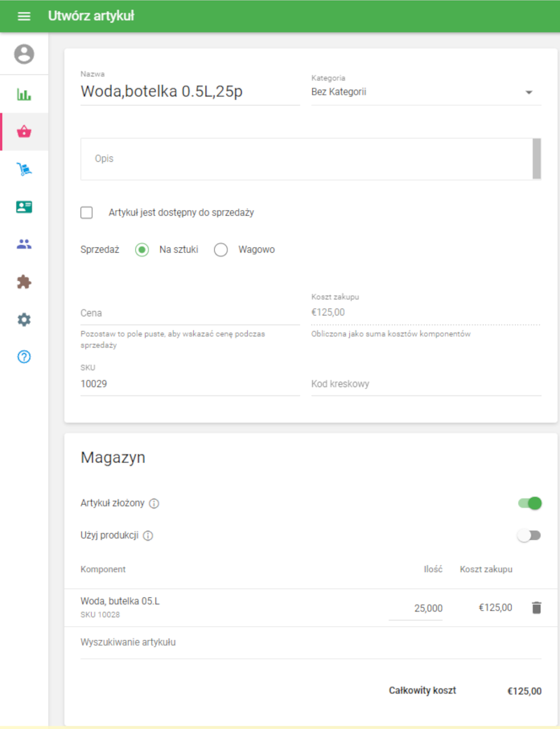This screenshot has width=560, height=729.
Task: Open the employees ID card icon
Action: (x=24, y=207)
